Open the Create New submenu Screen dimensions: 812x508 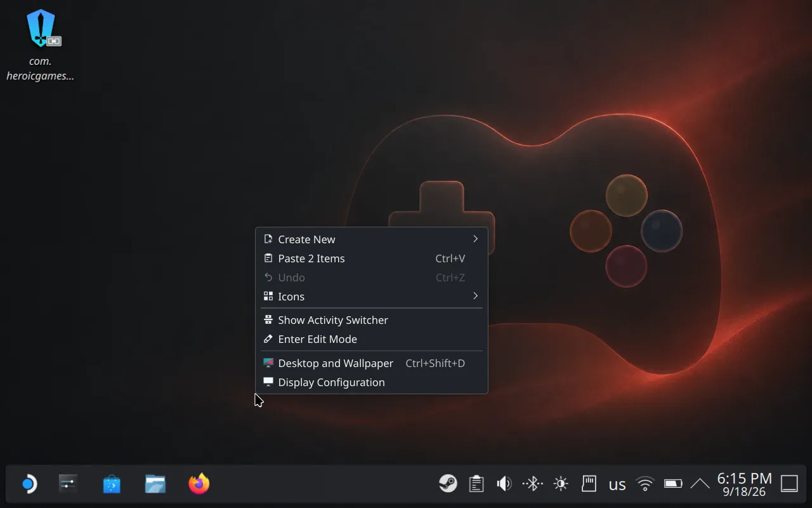[372, 239]
